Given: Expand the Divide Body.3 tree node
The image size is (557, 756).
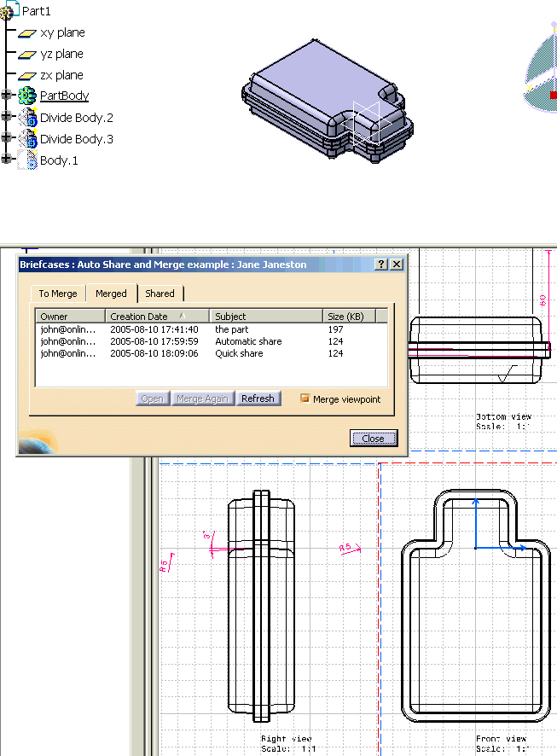Looking at the screenshot, I should click(7, 138).
